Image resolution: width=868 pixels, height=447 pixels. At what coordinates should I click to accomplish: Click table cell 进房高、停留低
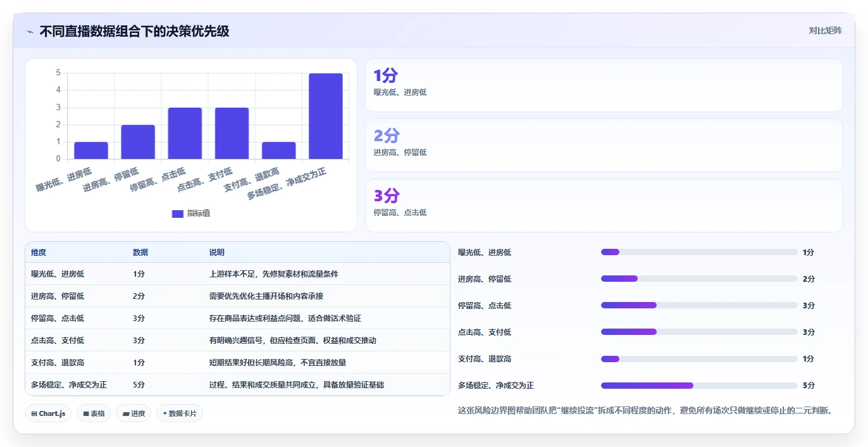click(58, 296)
